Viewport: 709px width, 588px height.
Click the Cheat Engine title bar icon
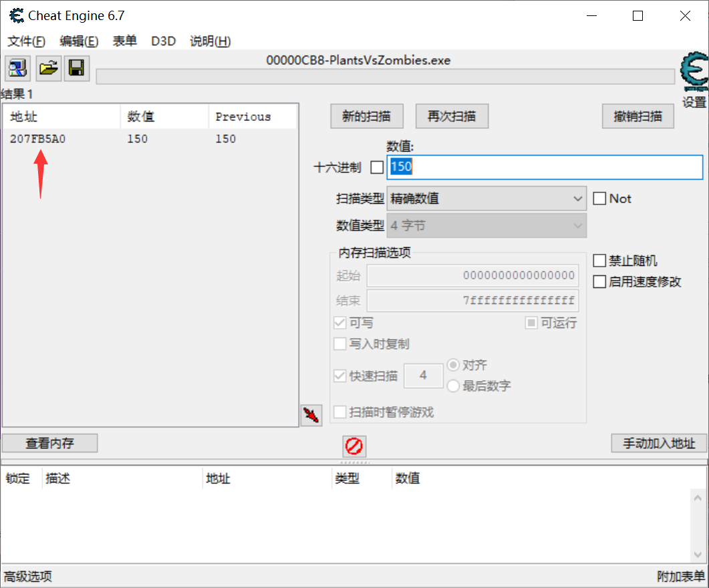click(17, 16)
